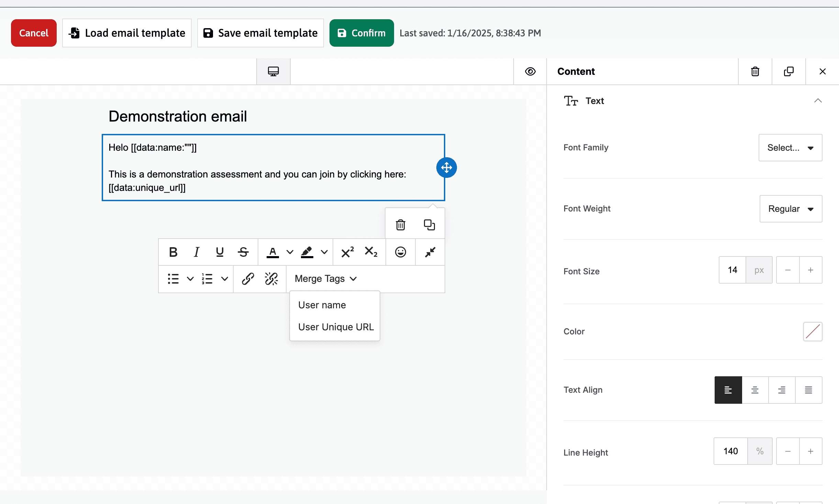
Task: Toggle bold formatting in the text toolbar
Action: 173,252
